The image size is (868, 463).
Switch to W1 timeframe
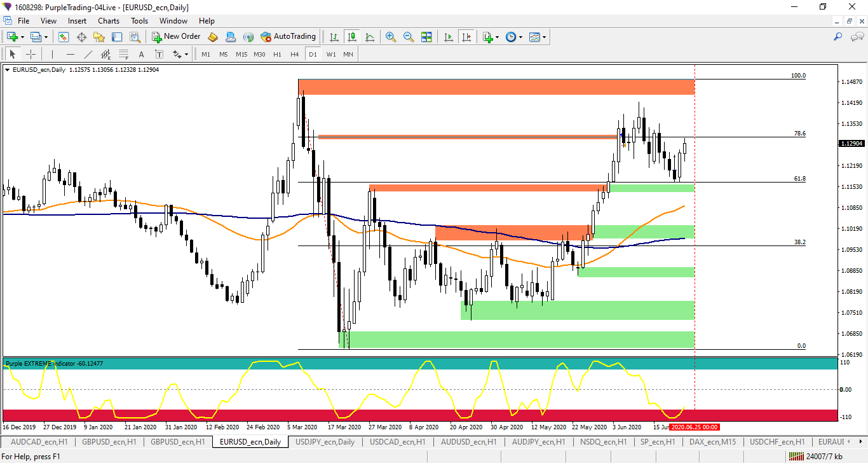331,54
